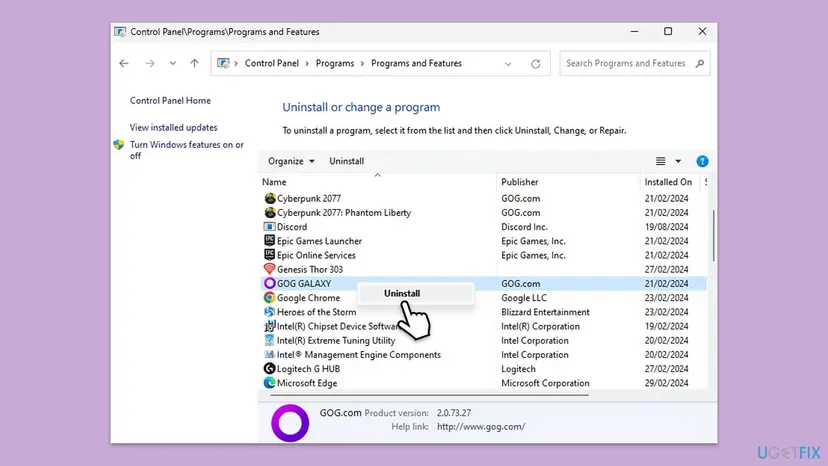
Task: Click the Logitech G HUB icon
Action: (269, 369)
